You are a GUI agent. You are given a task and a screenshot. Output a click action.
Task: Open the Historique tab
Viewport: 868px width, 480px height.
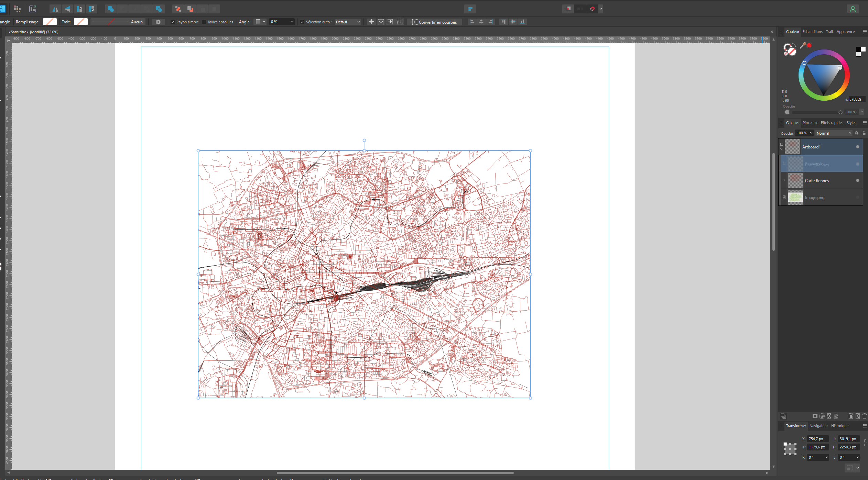[x=839, y=426]
